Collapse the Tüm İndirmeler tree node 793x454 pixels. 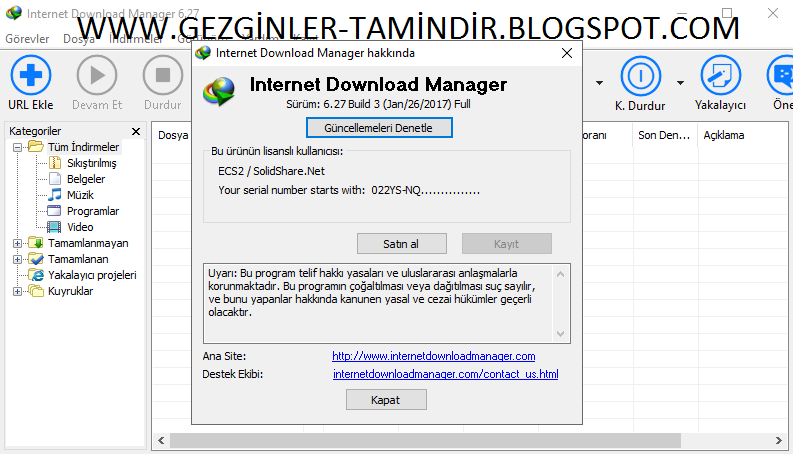coord(18,147)
